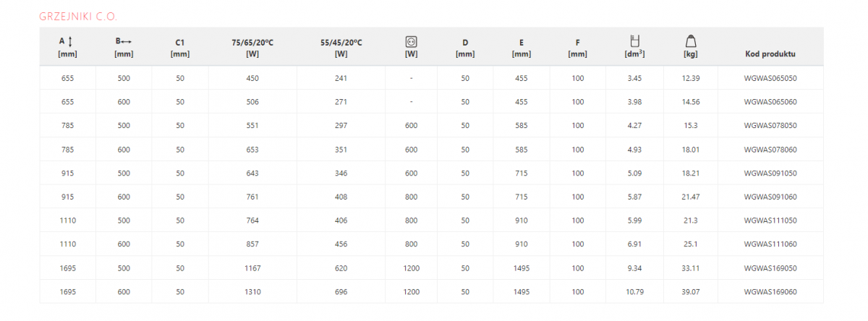Click the 55/45/20°C column header
Viewport: 868px width, 321px height.
pyautogui.click(x=341, y=48)
